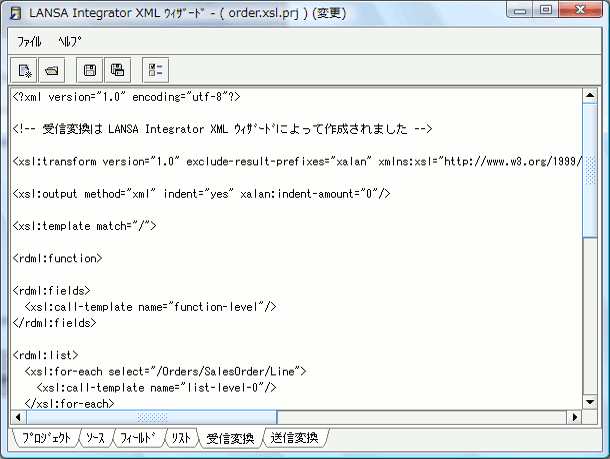Click the opening <rdml:function> line

(x=57, y=258)
